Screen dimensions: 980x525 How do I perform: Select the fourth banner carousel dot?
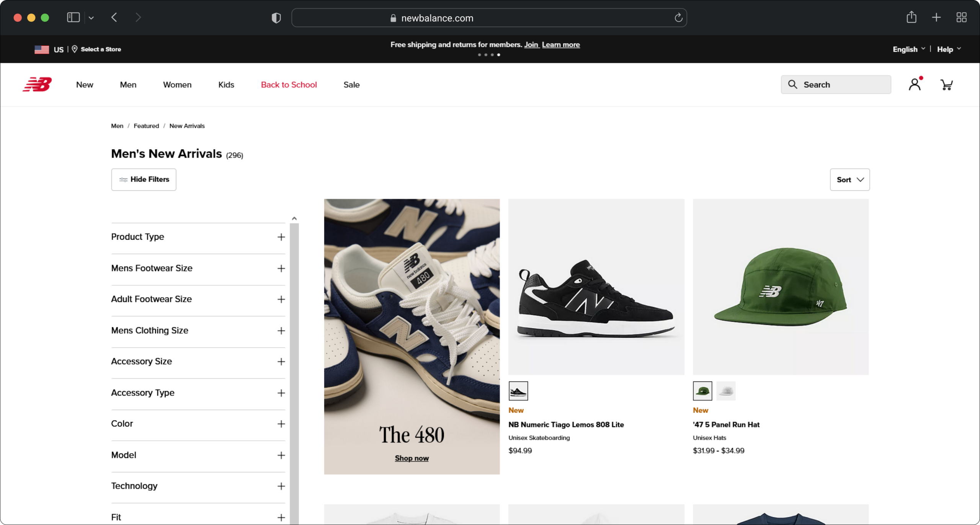point(498,55)
